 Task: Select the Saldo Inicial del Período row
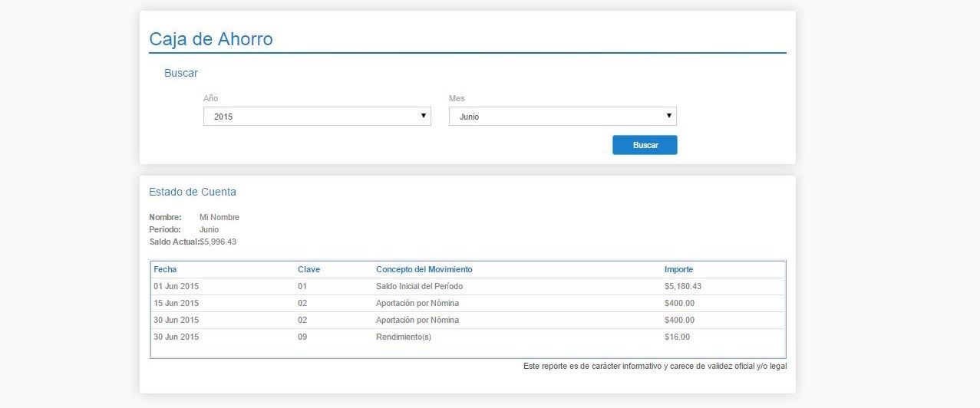(x=419, y=286)
